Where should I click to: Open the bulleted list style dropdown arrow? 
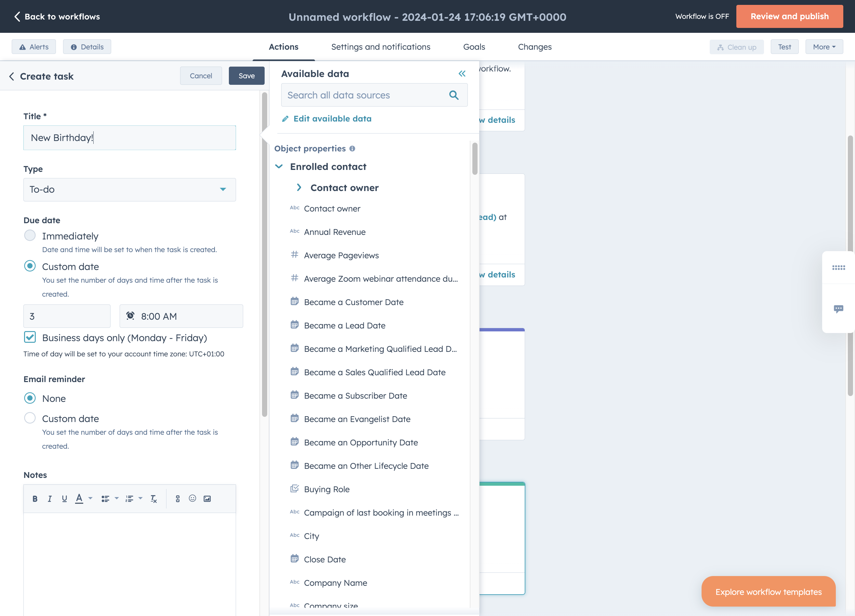116,498
